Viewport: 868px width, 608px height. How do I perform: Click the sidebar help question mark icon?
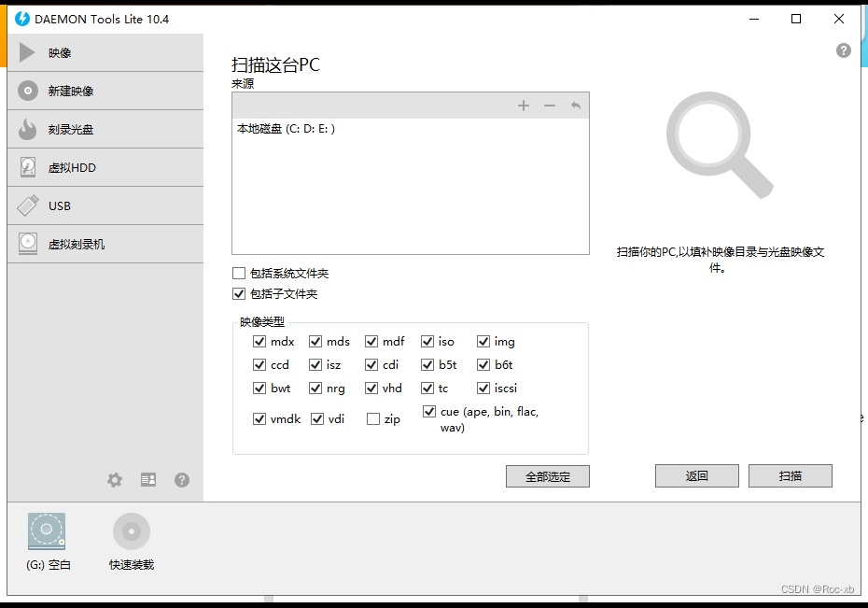click(182, 480)
